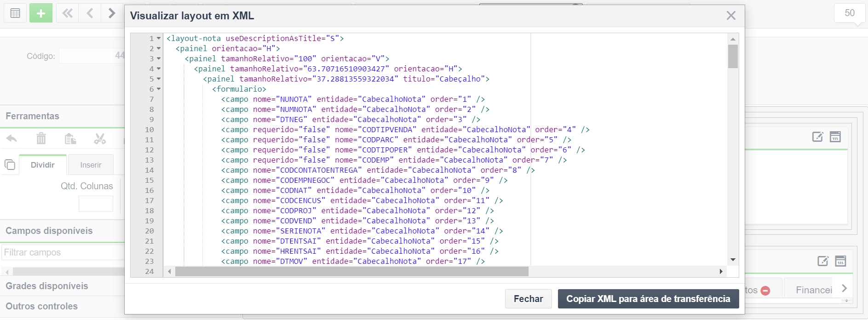Collapse XML line 6 formulario fold arrow
The height and width of the screenshot is (320, 868).
[x=159, y=89]
